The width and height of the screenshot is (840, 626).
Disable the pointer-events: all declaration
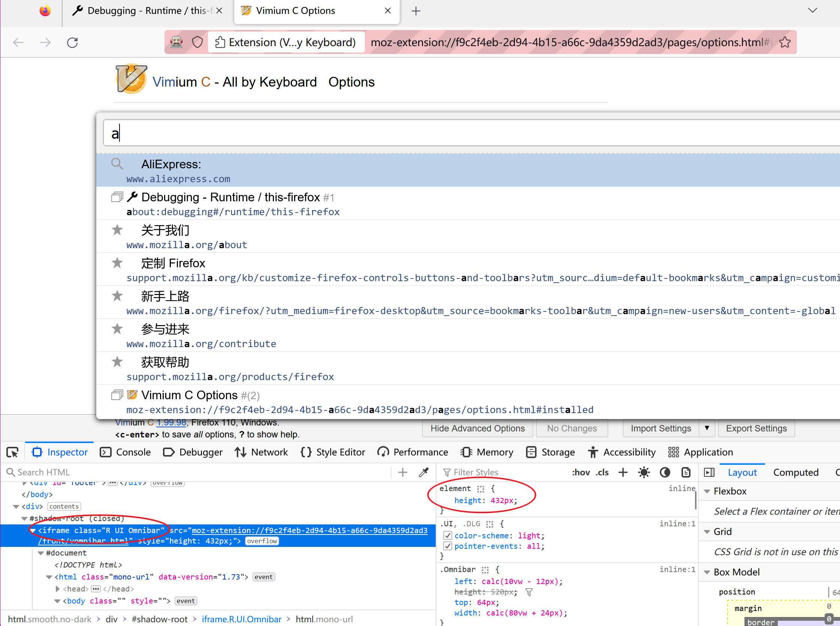448,546
